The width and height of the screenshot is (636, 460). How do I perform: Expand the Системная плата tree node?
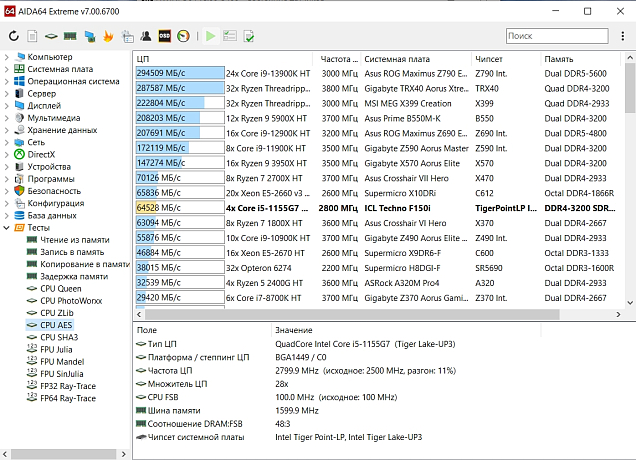[8, 69]
